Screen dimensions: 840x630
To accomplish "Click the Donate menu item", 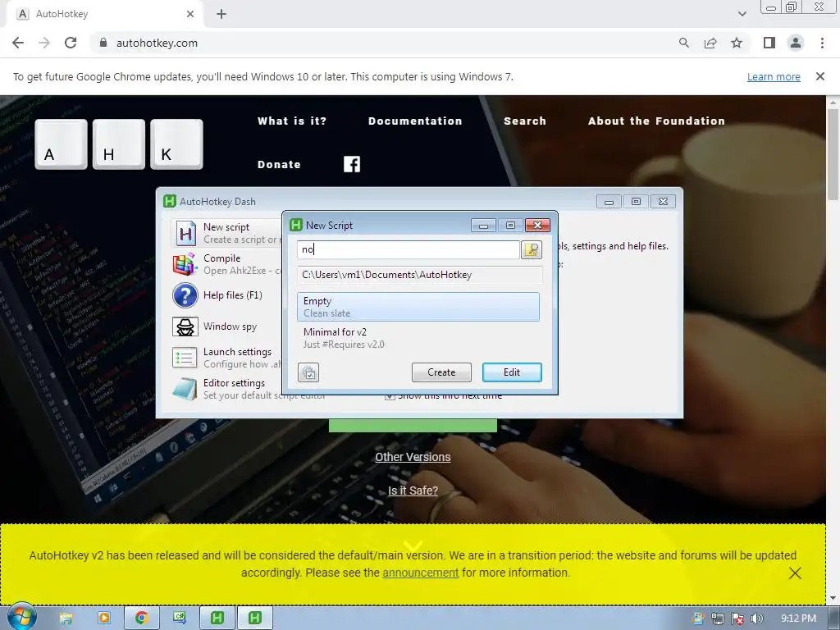I will pos(279,164).
